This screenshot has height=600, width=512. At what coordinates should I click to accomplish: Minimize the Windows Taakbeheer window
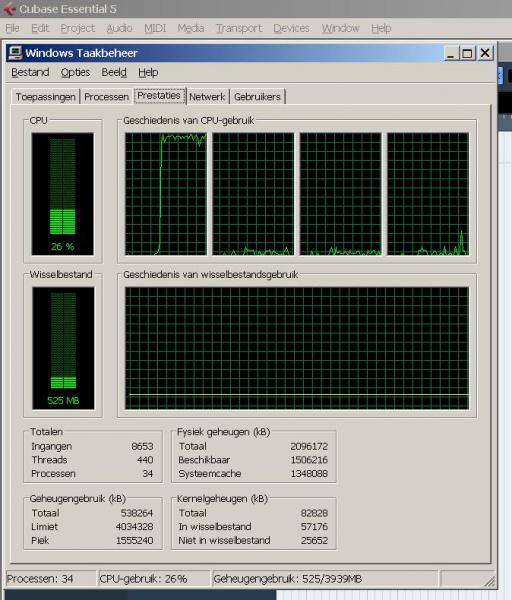click(x=451, y=53)
